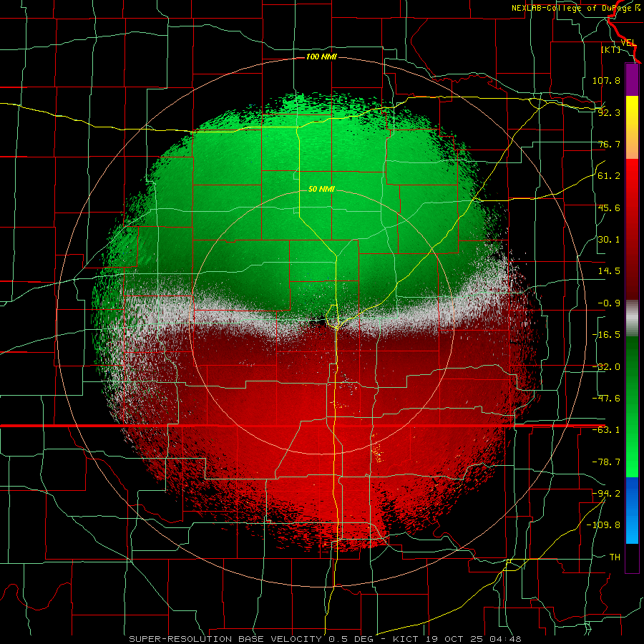Image resolution: width=644 pixels, height=644 pixels.
Task: Click the 76.7 velocity scale value
Action: [x=609, y=144]
